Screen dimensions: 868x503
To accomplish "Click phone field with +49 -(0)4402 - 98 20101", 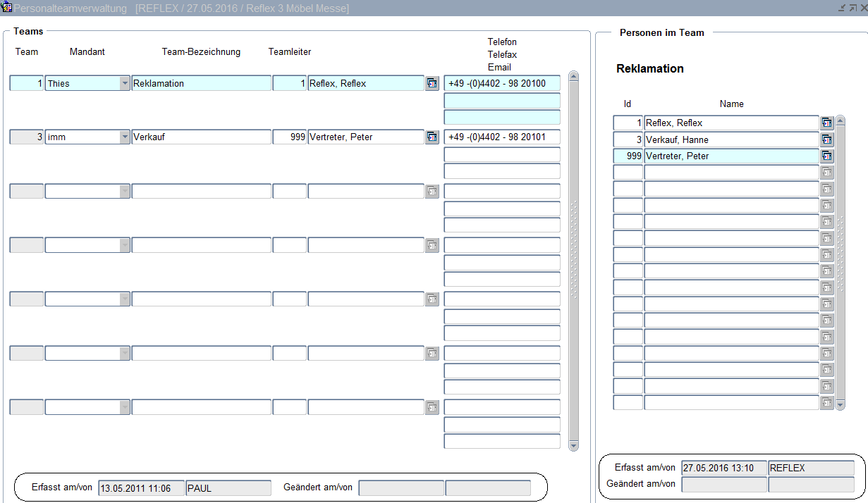I will [x=501, y=137].
